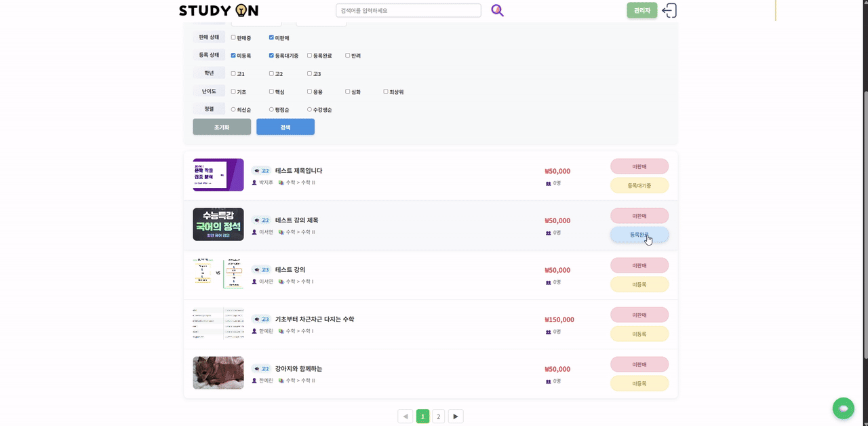Screen dimensions: 868x426
Task: Go to the next page arrow
Action: [x=456, y=417]
